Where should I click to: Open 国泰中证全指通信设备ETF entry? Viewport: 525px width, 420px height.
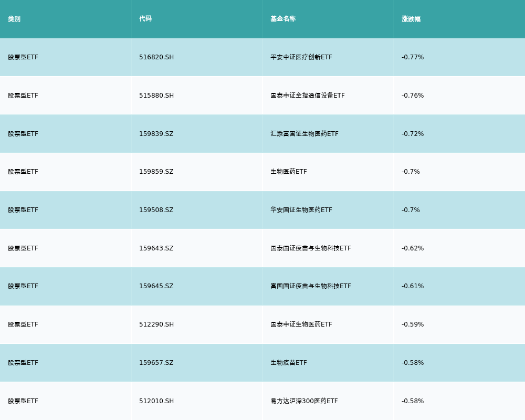[x=308, y=96]
